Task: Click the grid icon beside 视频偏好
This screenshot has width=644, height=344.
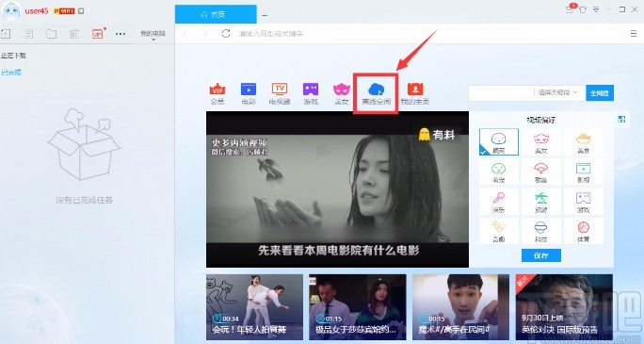Action: (x=621, y=120)
